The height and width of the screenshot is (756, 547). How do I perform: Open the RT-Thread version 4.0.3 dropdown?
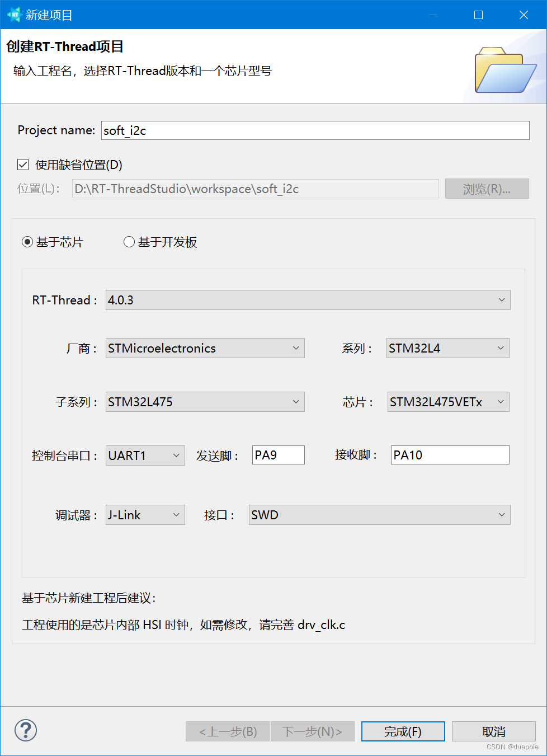308,300
